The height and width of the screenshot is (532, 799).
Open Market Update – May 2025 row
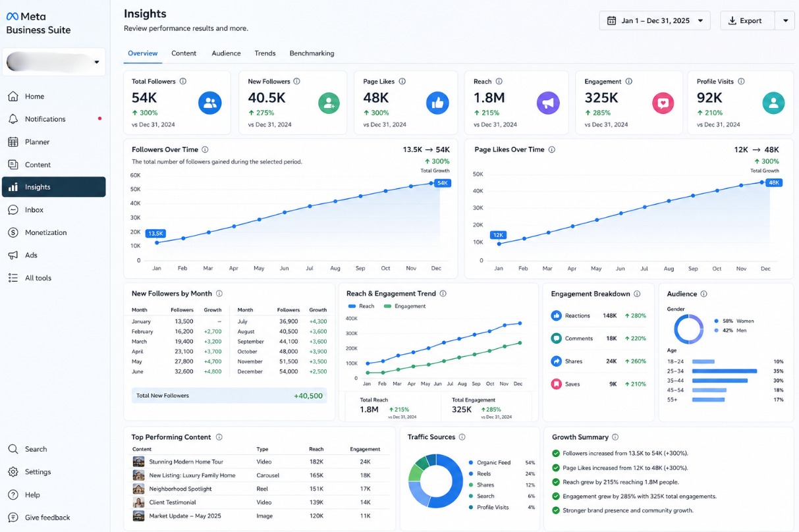(261, 516)
